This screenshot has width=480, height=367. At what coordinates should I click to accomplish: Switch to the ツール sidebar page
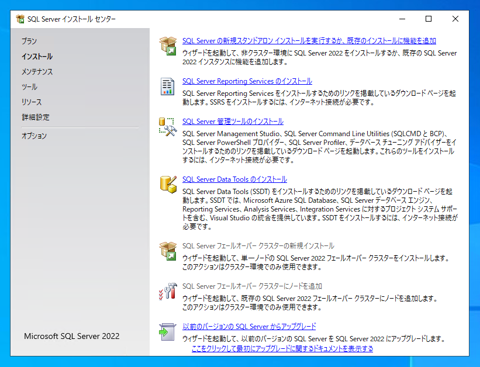[29, 87]
